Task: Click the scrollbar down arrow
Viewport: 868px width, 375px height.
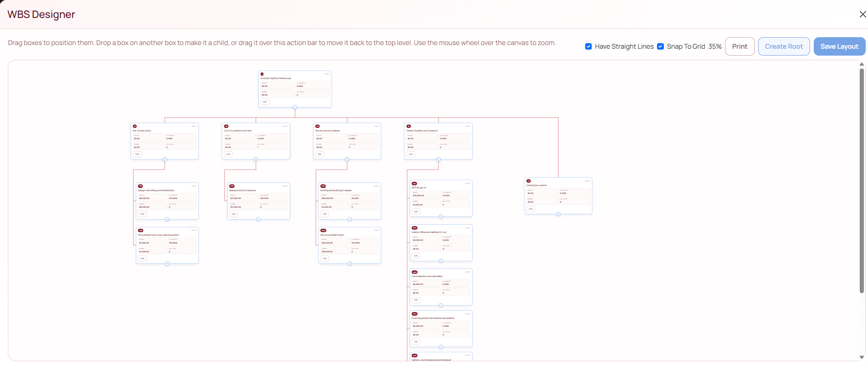Action: (x=862, y=357)
